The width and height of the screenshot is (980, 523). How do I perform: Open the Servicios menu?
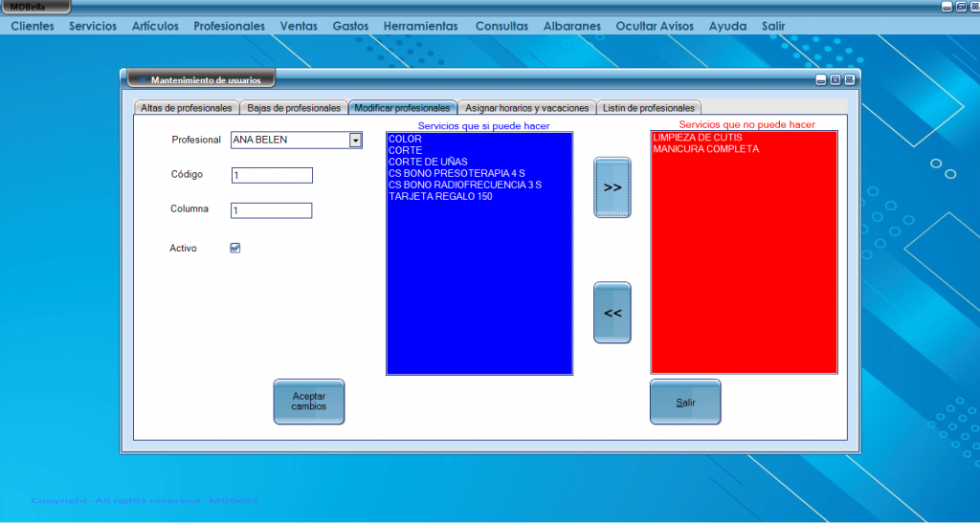tap(93, 26)
